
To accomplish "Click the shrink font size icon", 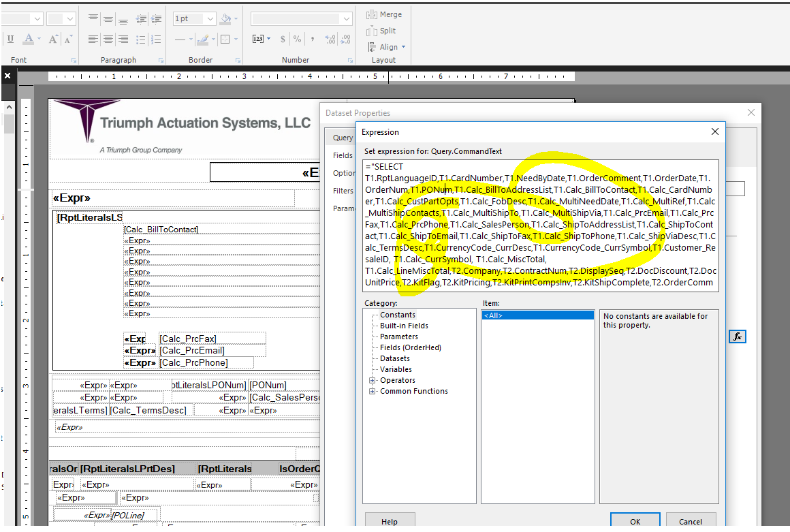I will pyautogui.click(x=69, y=39).
